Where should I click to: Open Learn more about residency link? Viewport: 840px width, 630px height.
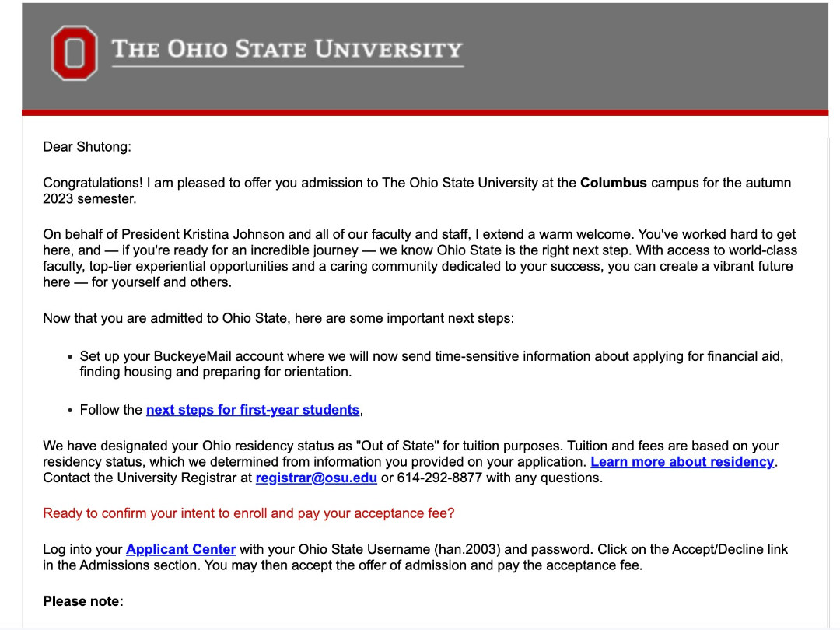click(682, 462)
